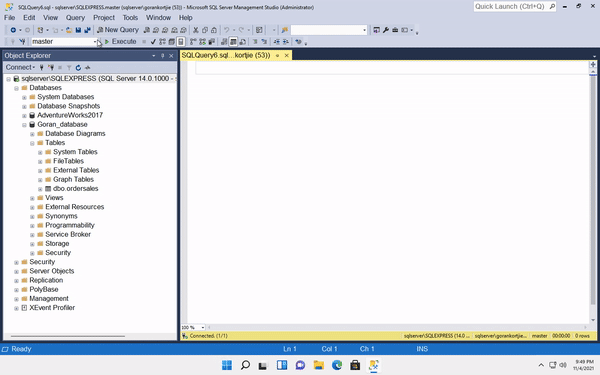This screenshot has height=375, width=600.
Task: Click the Cut icon in toolbar
Action: [x=196, y=30]
